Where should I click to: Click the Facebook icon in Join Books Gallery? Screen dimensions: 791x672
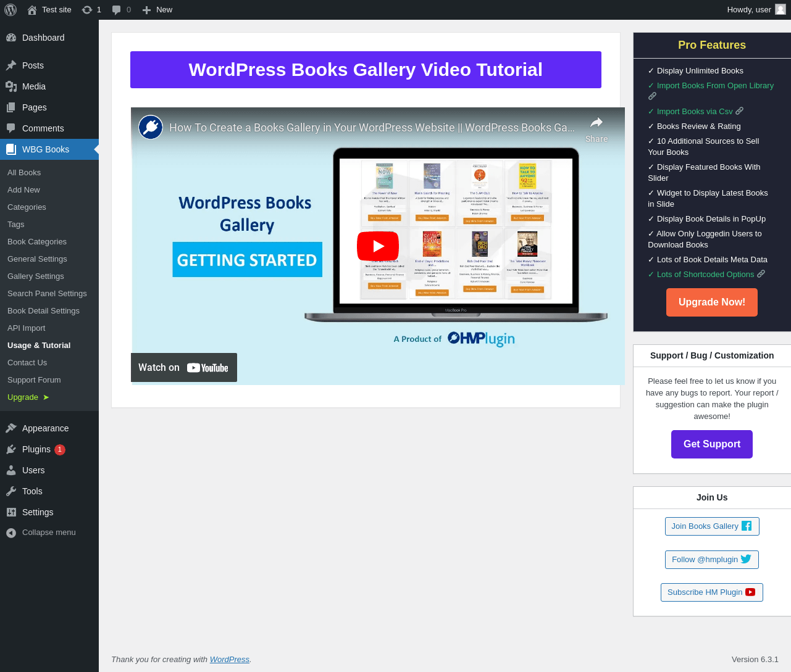(x=747, y=526)
